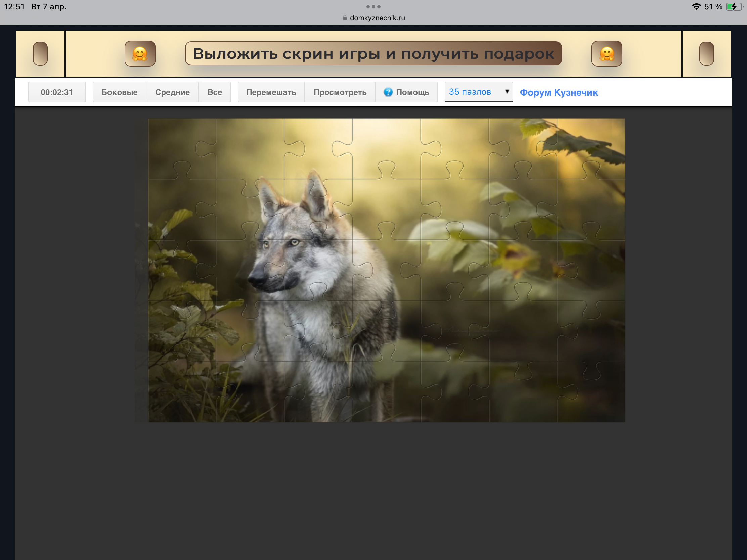The width and height of the screenshot is (747, 560).
Task: Click the far-right rounded pill button
Action: point(706,54)
